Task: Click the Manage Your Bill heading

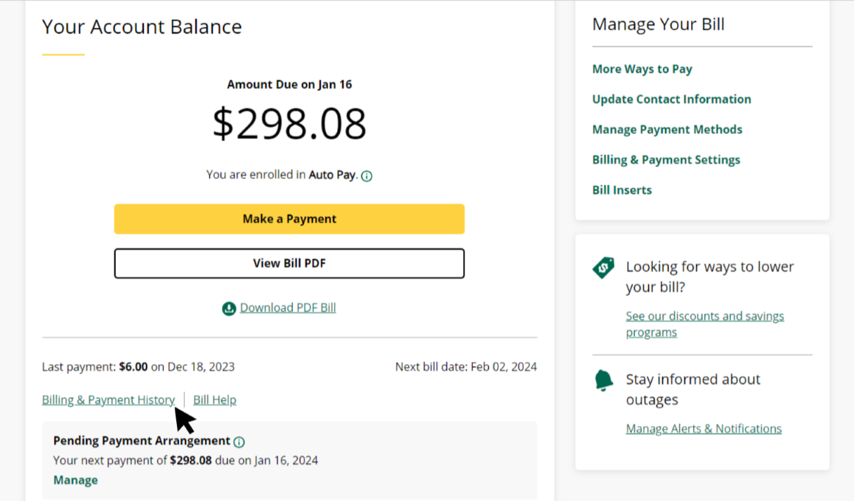Action: 658,24
